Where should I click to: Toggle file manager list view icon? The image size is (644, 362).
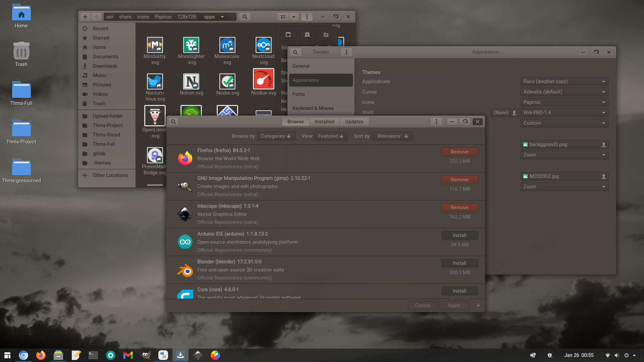point(283,17)
